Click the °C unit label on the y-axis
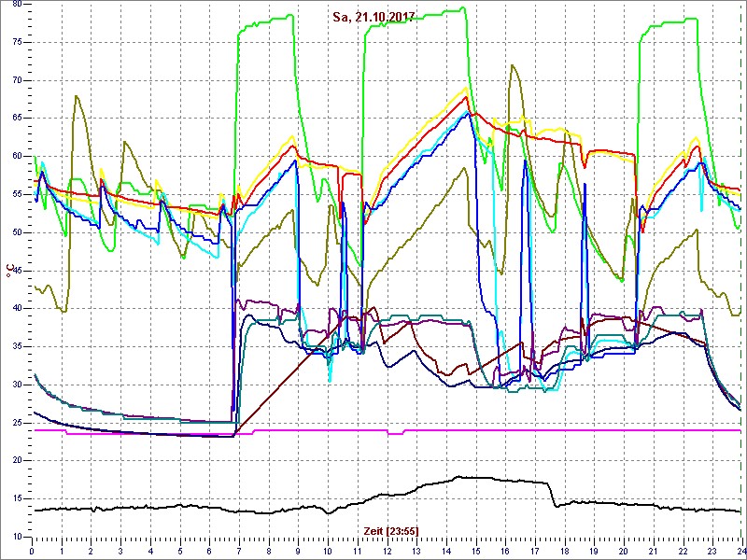 pyautogui.click(x=11, y=273)
